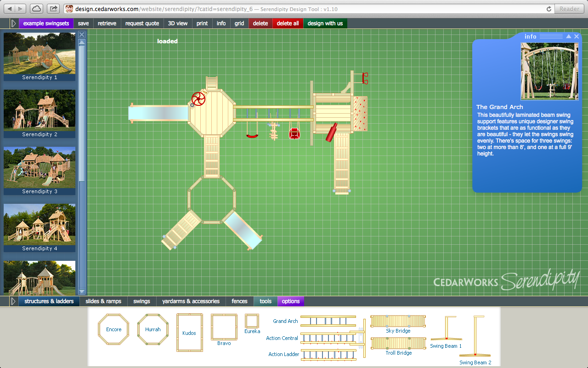This screenshot has height=368, width=588.
Task: Select the Kudos rectangular structure
Action: coord(189,333)
